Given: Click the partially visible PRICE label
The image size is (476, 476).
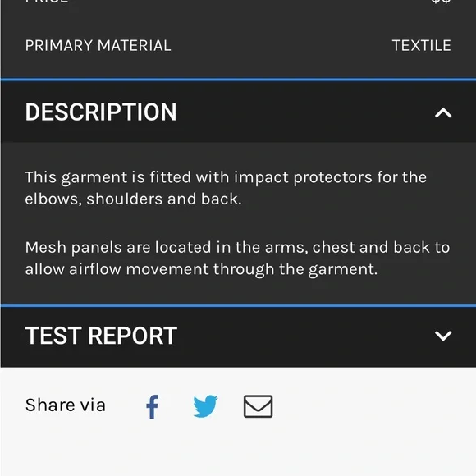Looking at the screenshot, I should click(x=47, y=1).
